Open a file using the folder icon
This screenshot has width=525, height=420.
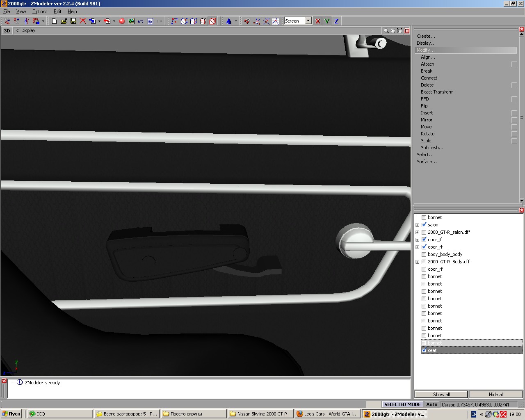[64, 21]
